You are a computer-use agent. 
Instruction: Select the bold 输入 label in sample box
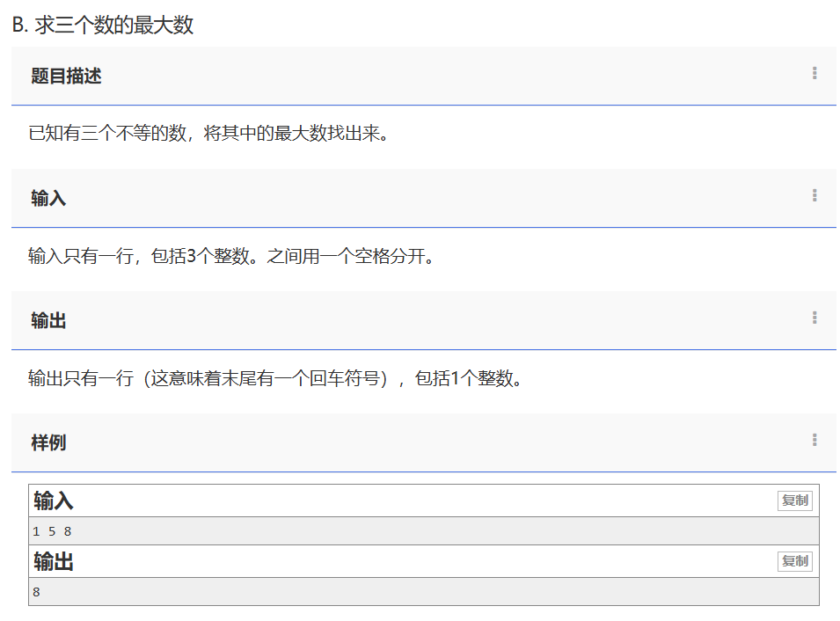pos(54,501)
